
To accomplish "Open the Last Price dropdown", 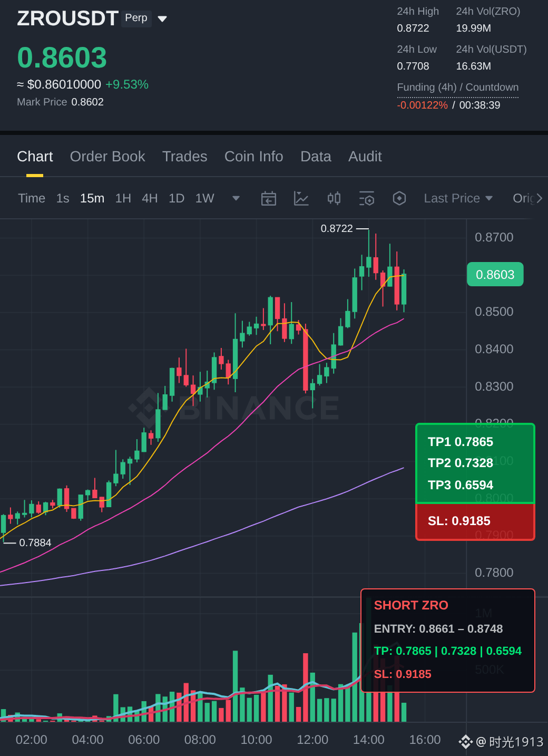I will click(x=458, y=198).
